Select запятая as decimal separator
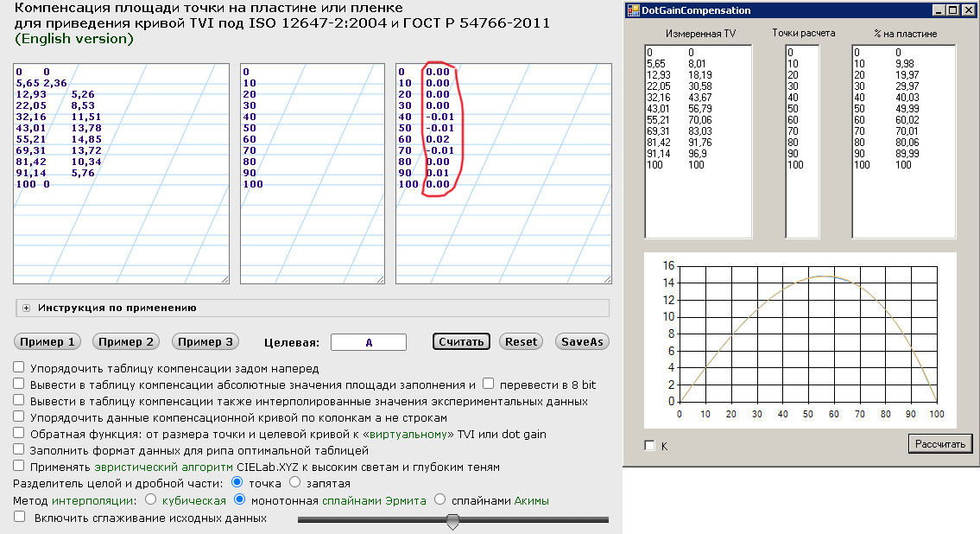 (295, 482)
